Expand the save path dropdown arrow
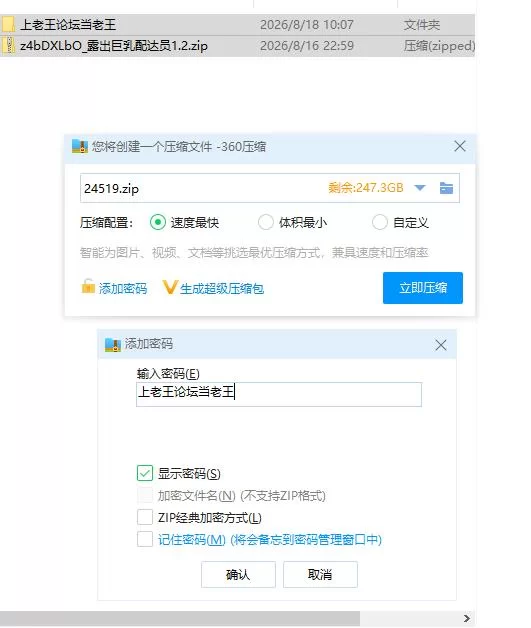This screenshot has width=531, height=628. 420,188
